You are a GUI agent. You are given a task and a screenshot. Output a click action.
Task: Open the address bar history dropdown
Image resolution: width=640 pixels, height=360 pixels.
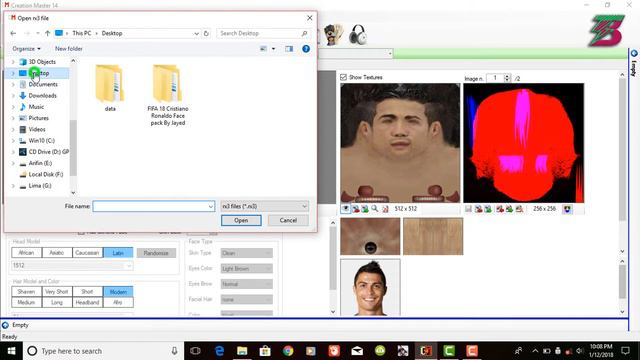coord(196,33)
